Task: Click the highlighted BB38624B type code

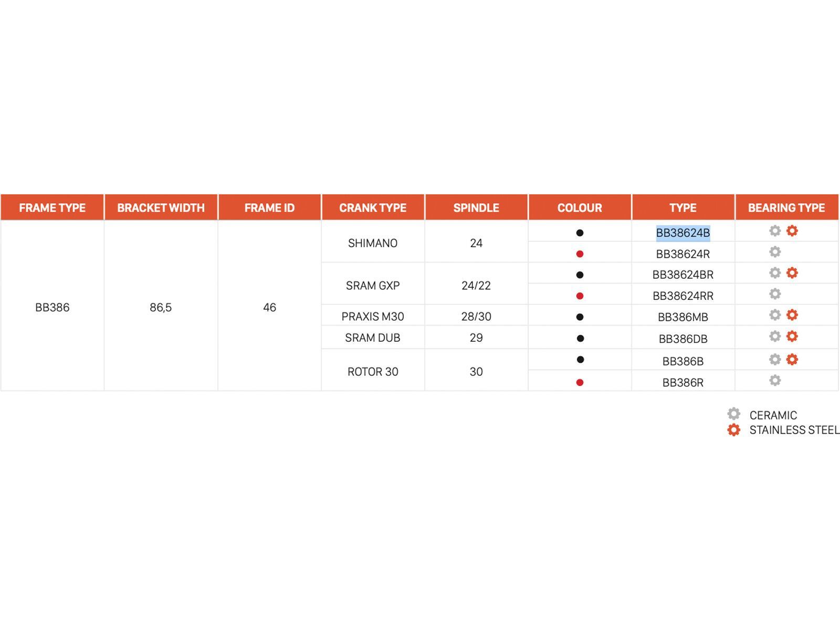Action: (x=682, y=233)
